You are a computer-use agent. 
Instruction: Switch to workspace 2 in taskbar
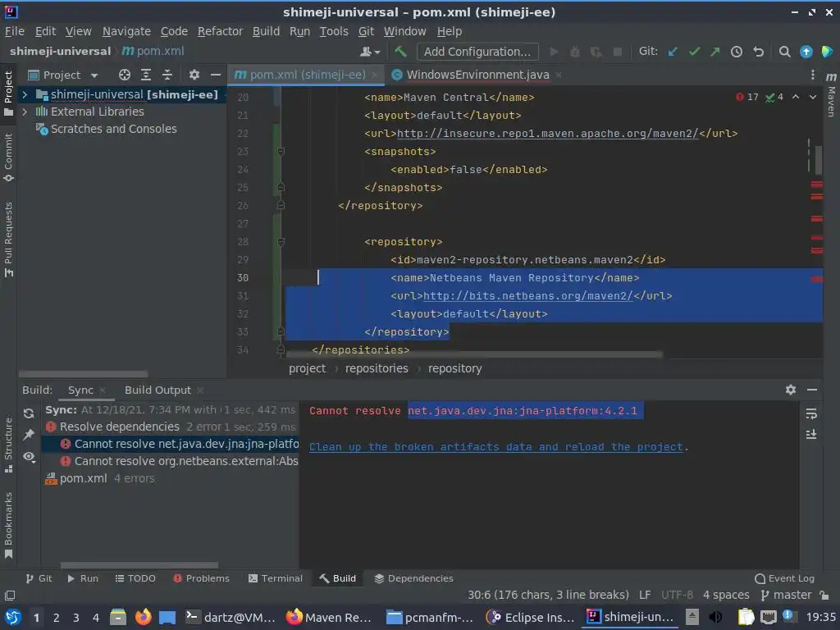click(56, 618)
